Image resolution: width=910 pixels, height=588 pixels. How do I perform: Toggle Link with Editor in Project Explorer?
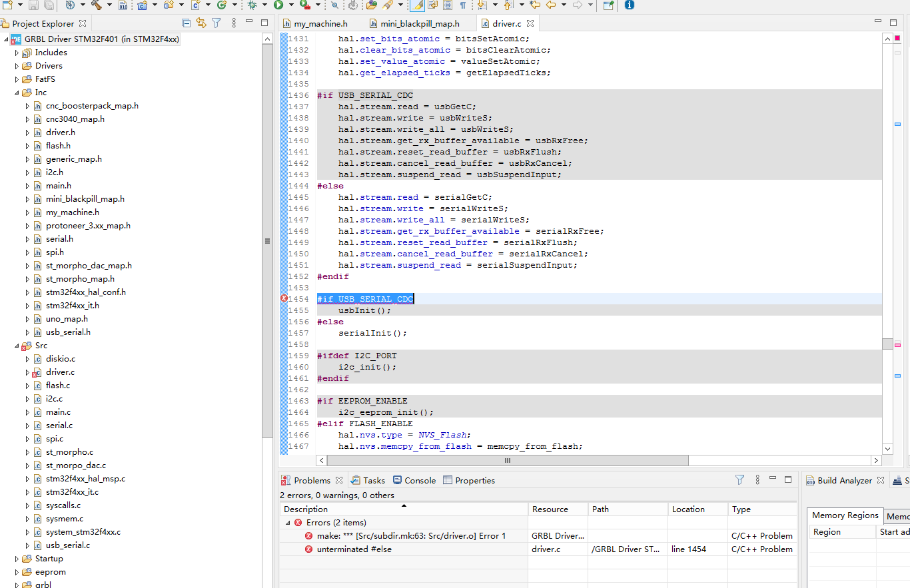click(201, 23)
